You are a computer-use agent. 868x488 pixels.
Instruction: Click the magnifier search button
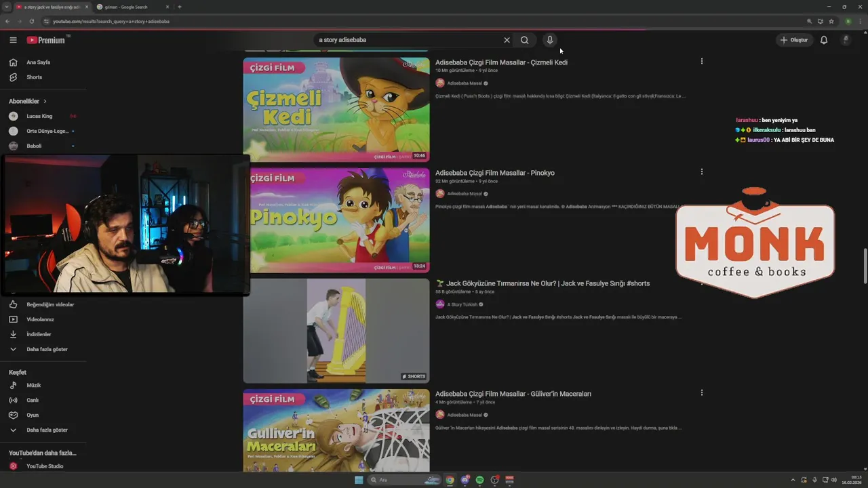point(524,40)
